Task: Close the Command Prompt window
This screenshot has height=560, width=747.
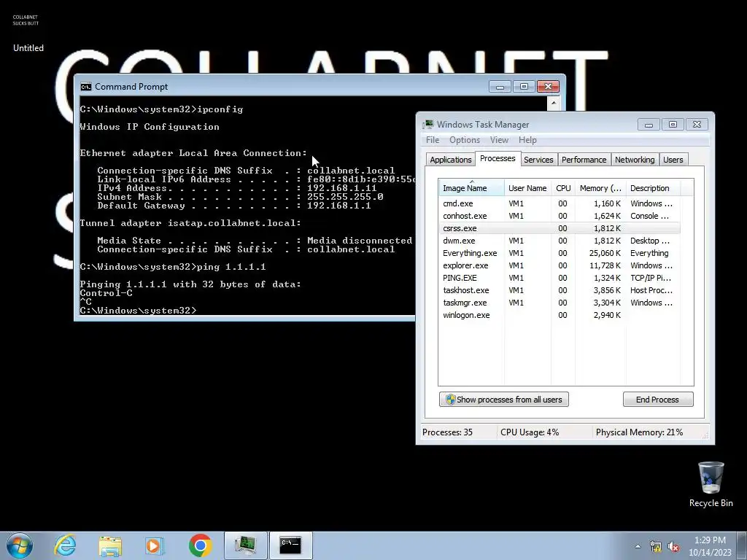Action: [548, 87]
